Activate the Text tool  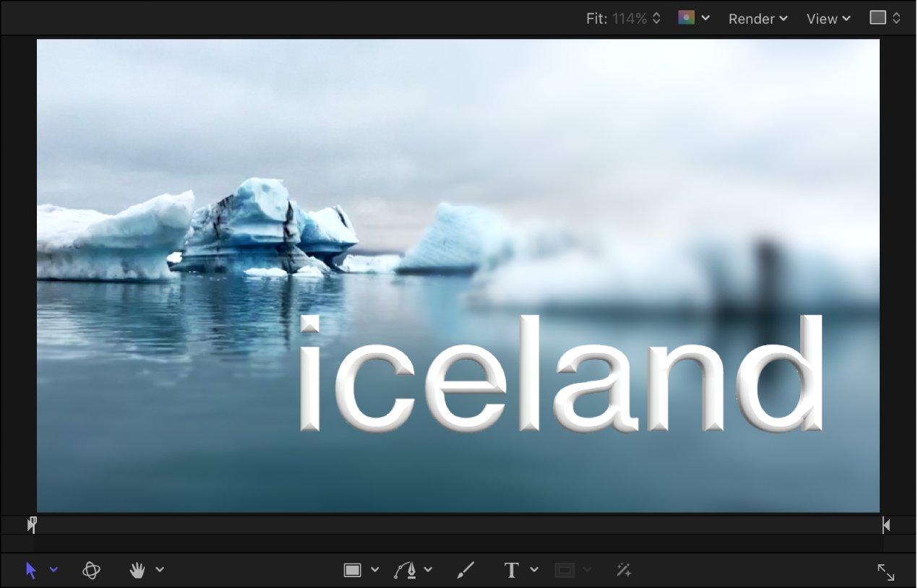(510, 569)
